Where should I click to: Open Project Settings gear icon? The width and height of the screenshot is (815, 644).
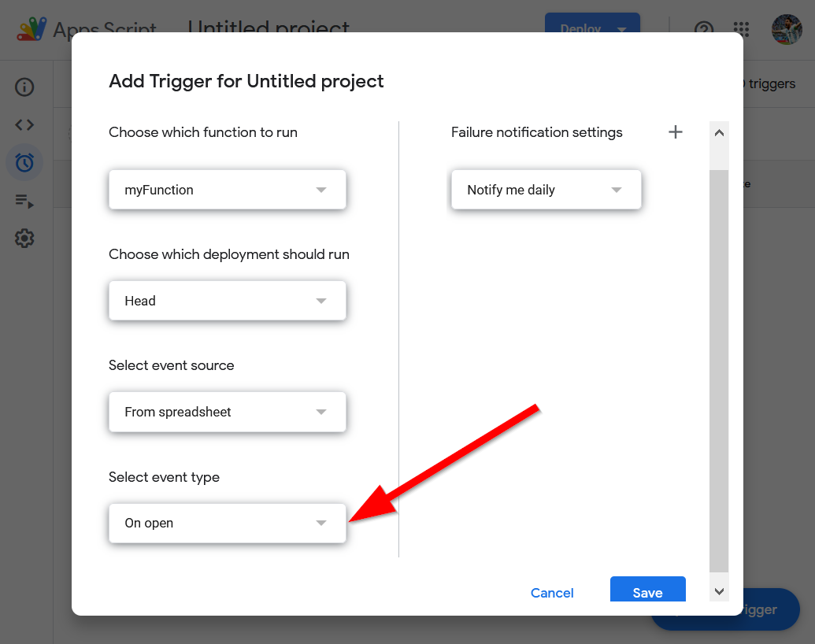[24, 238]
